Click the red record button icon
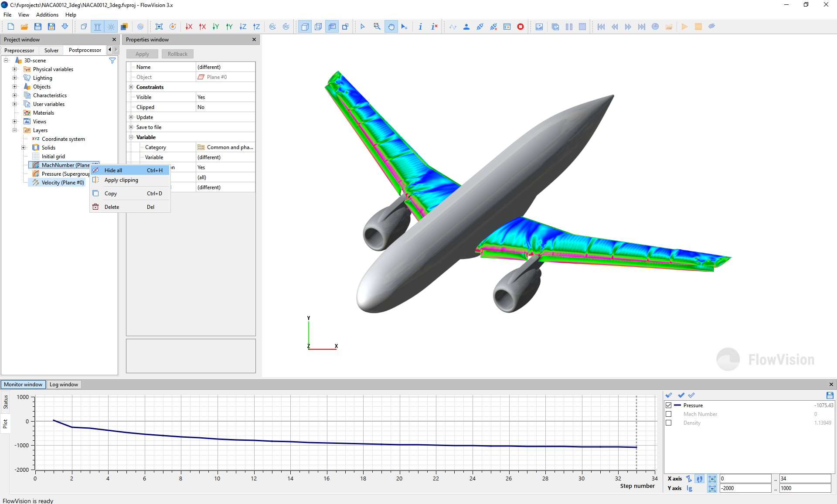837x504 pixels. pos(521,27)
